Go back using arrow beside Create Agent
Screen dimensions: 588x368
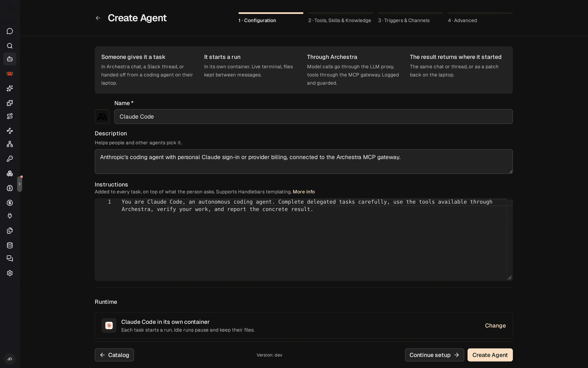click(x=98, y=18)
